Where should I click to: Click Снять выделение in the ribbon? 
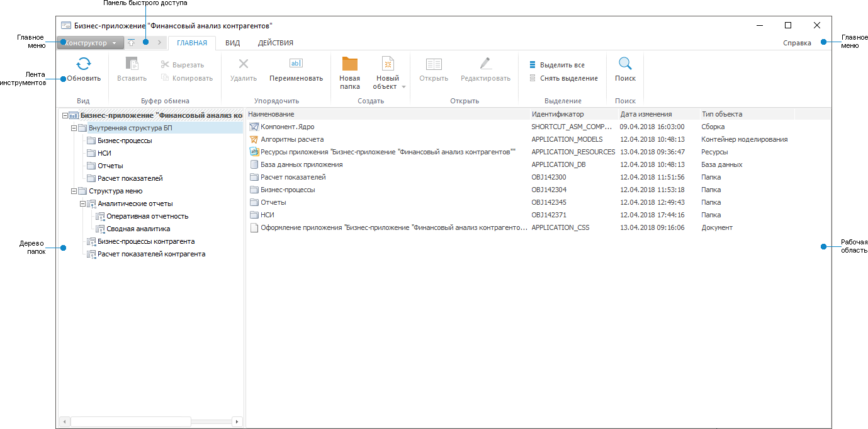point(563,78)
